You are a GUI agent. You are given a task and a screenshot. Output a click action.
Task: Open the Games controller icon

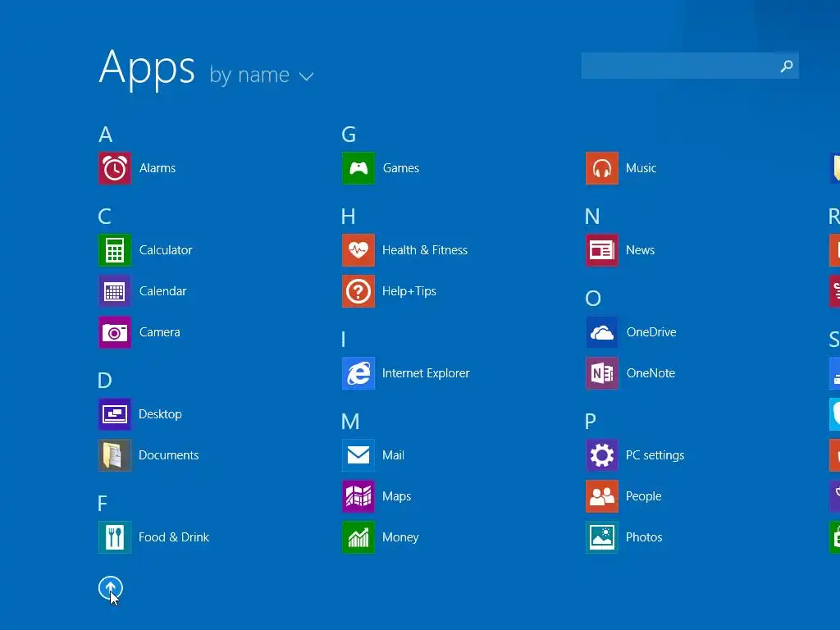(x=358, y=168)
